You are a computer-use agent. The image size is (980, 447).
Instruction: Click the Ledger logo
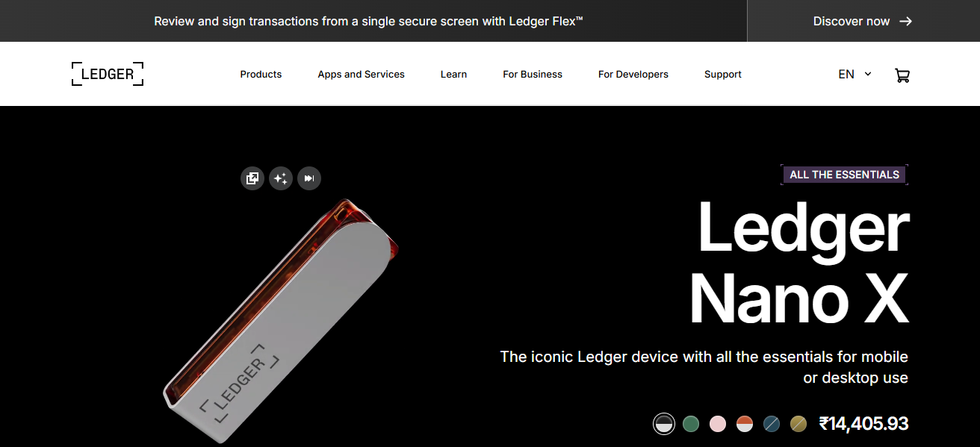pyautogui.click(x=108, y=74)
